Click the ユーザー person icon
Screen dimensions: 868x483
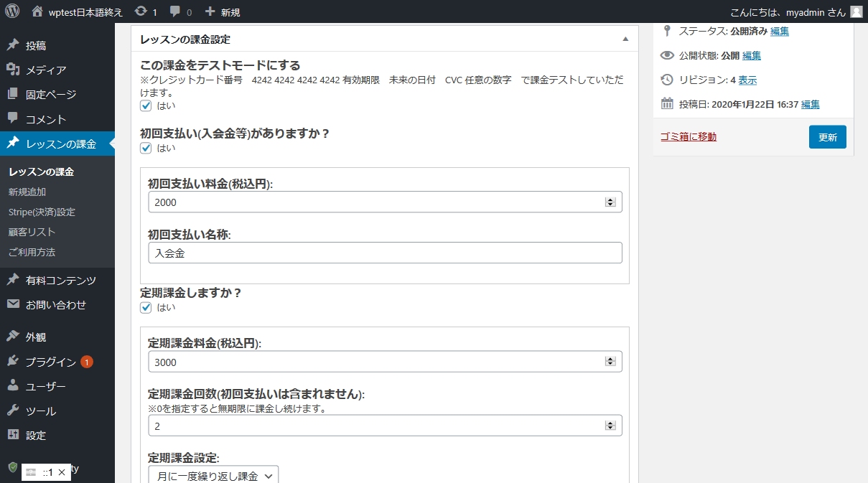[x=13, y=386]
